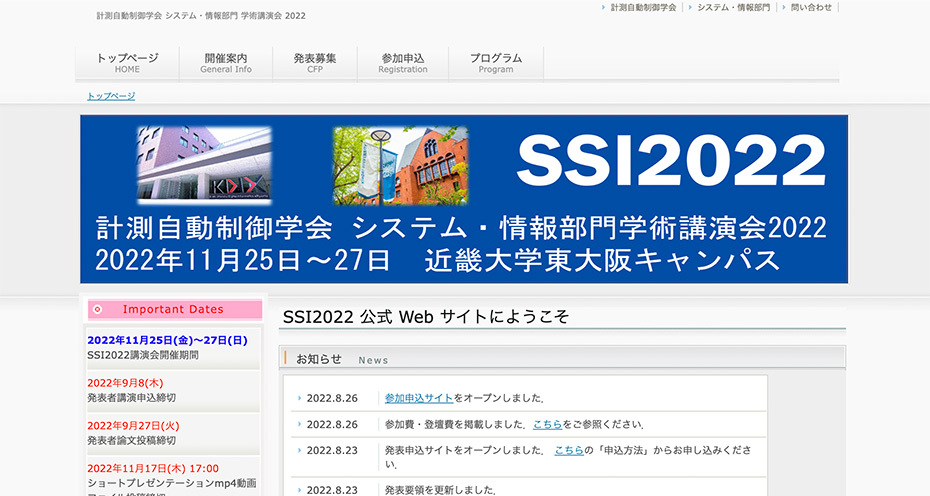Select the text 発表者講演申込締切
This screenshot has width=930, height=496.
point(132,398)
